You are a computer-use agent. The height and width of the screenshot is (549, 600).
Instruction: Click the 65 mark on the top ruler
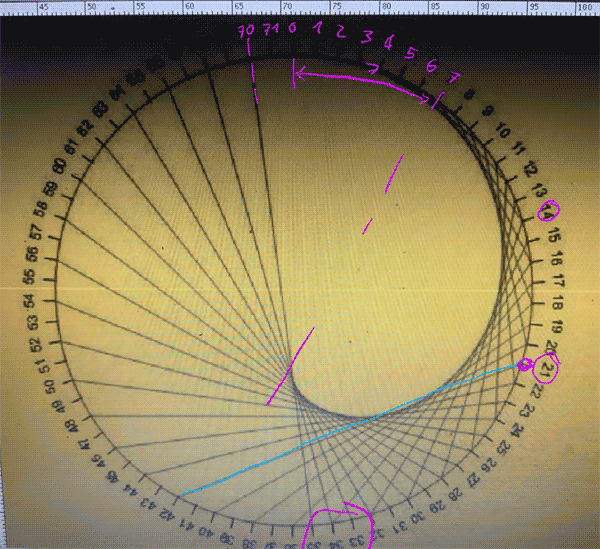[x=239, y=7]
